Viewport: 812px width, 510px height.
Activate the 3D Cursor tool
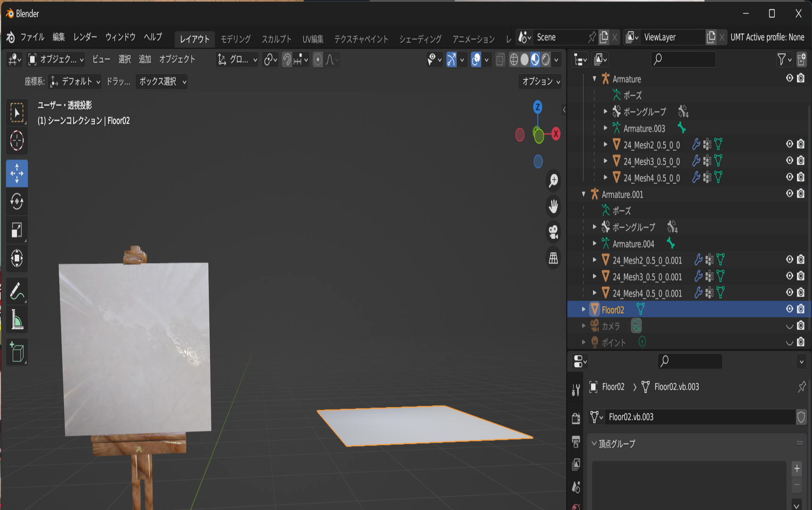17,141
